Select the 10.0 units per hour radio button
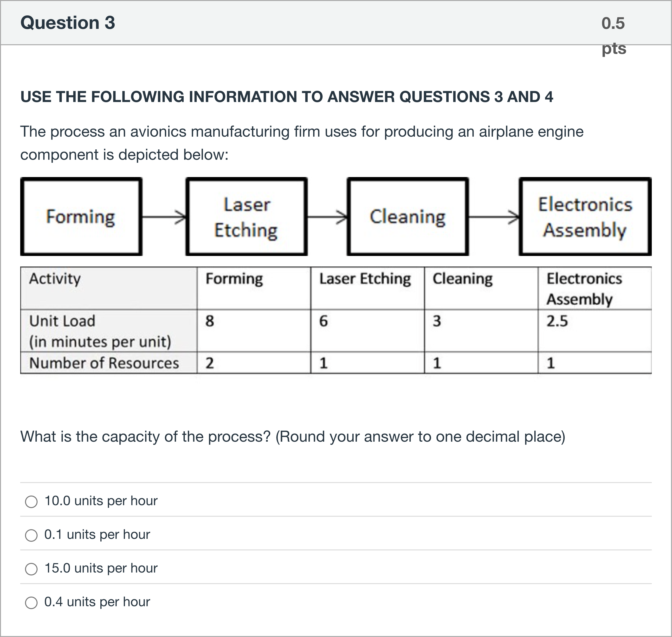The image size is (672, 637). coord(31,502)
